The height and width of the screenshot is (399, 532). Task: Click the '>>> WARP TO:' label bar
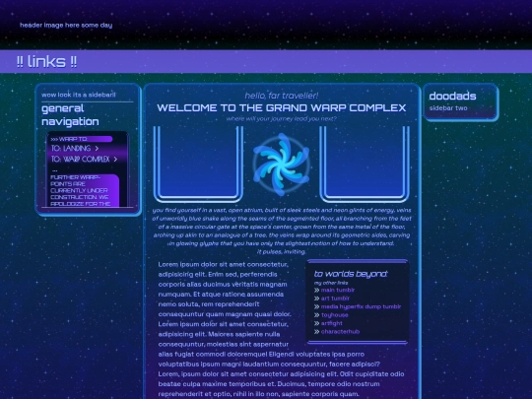tap(82, 139)
